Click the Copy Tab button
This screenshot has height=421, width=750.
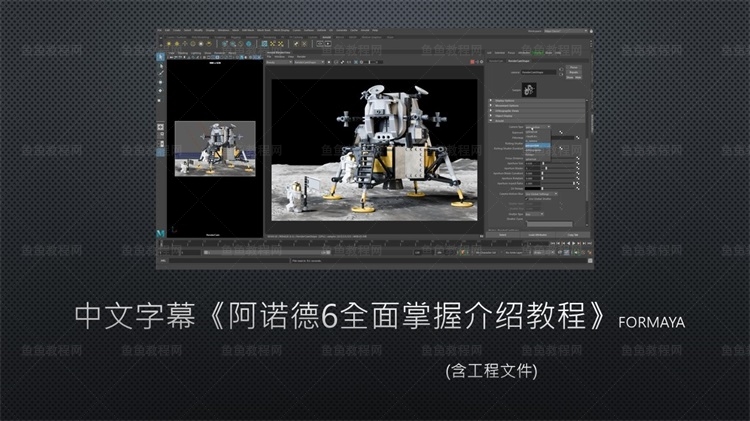point(573,235)
